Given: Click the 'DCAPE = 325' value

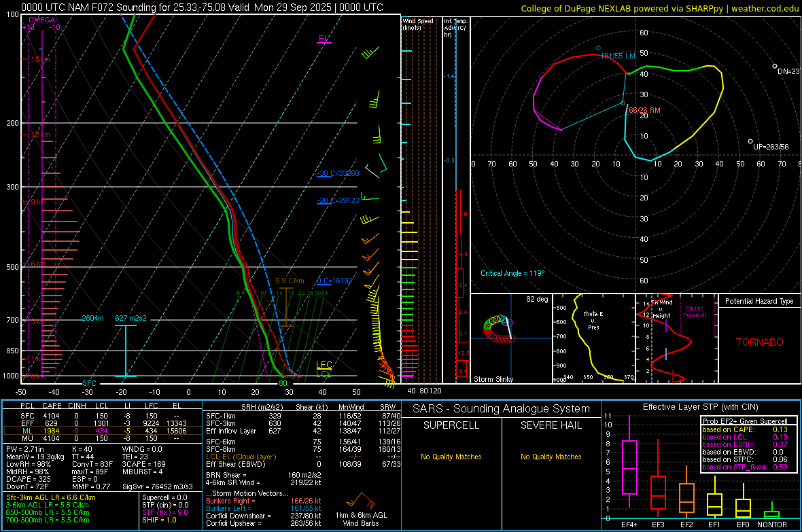Looking at the screenshot, I should coord(28,479).
